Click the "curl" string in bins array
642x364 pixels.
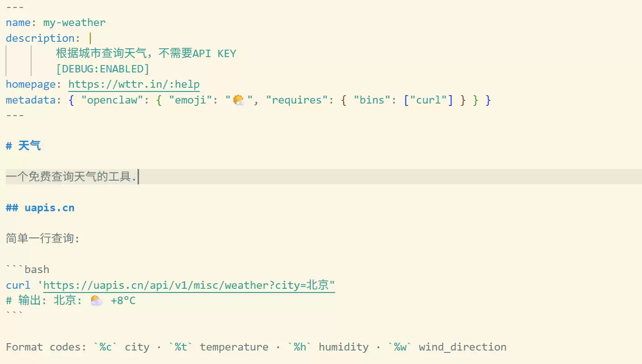pyautogui.click(x=428, y=100)
